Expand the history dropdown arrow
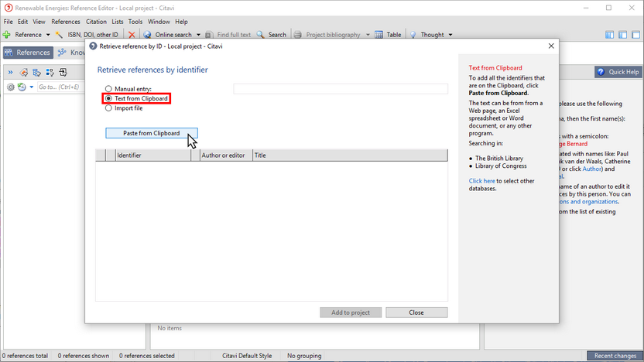This screenshot has width=644, height=362. point(31,87)
